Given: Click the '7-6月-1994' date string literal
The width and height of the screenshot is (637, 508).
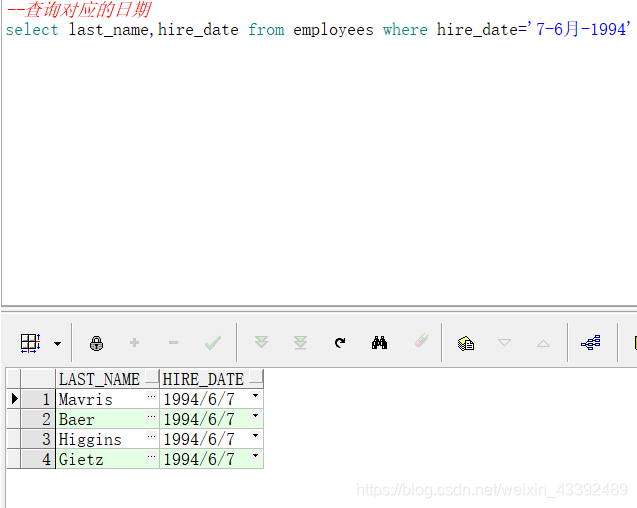Looking at the screenshot, I should coord(581,29).
